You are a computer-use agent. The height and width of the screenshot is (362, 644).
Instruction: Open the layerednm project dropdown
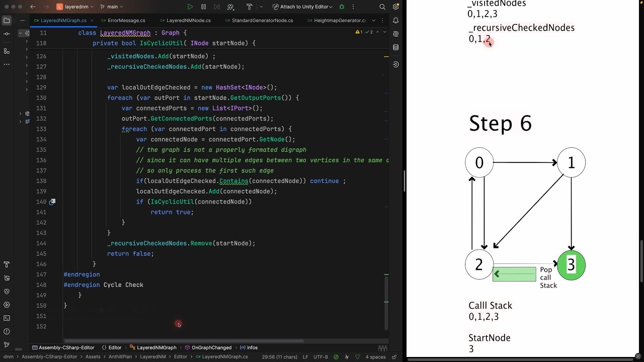click(75, 7)
